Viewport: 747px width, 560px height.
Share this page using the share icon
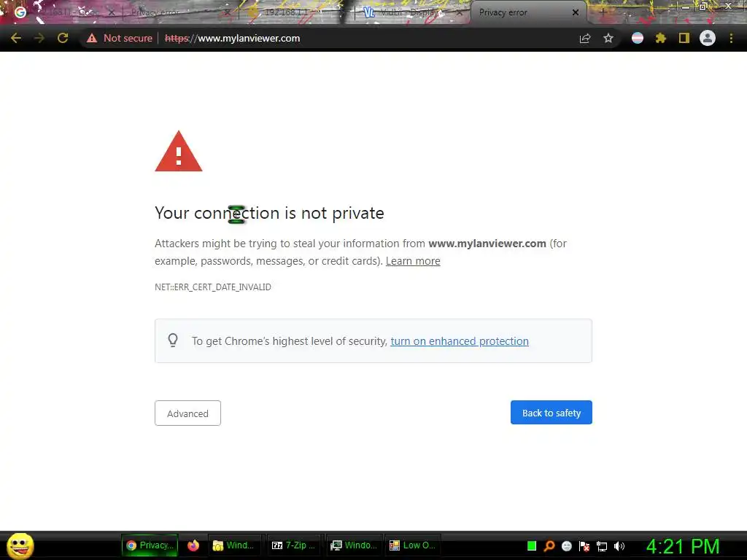[585, 39]
